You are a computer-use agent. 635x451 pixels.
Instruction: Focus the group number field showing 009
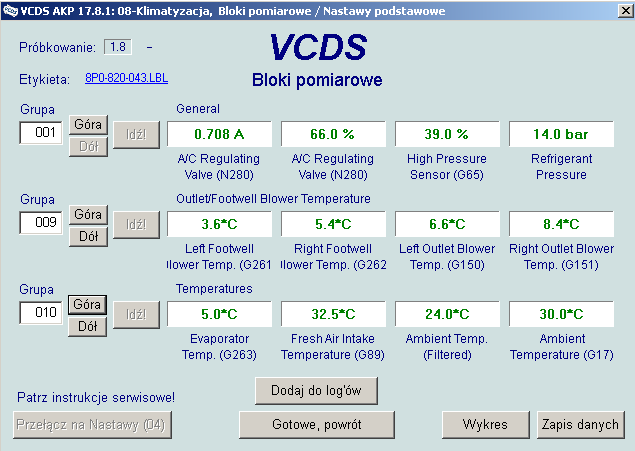(41, 222)
